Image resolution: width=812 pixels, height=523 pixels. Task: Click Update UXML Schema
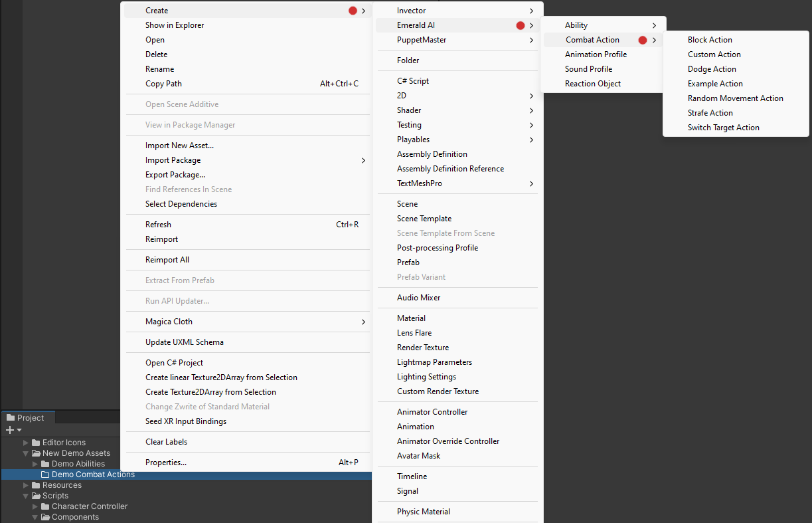tap(246, 342)
